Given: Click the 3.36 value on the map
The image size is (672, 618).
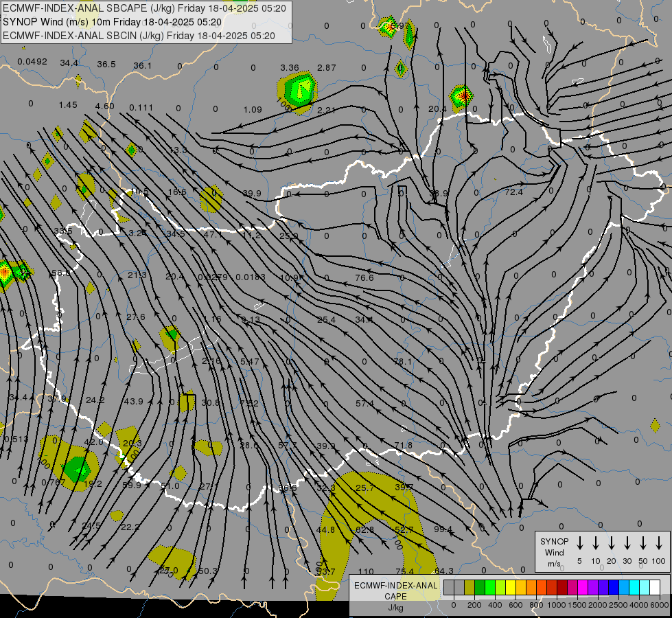Looking at the screenshot, I should click(290, 68).
